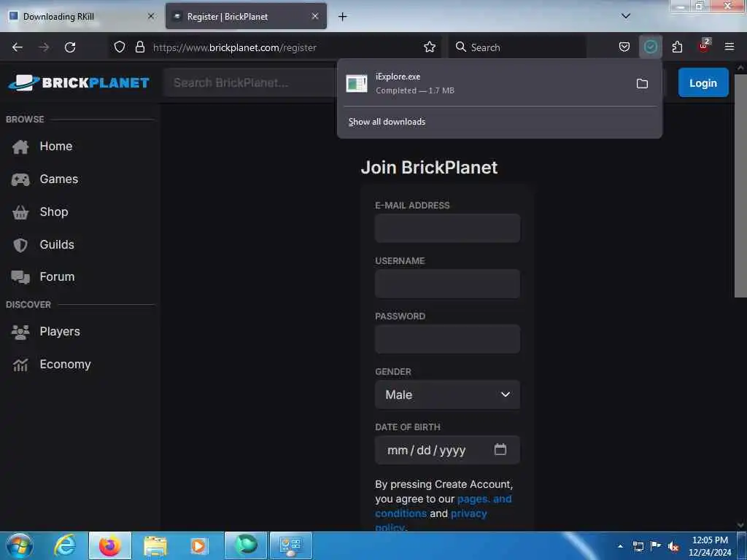
Task: Open the Firefox hamburger menu
Action: (x=729, y=47)
